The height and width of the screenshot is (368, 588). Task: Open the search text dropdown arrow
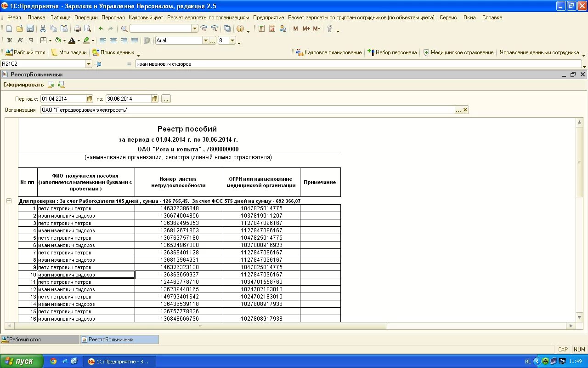click(195, 29)
